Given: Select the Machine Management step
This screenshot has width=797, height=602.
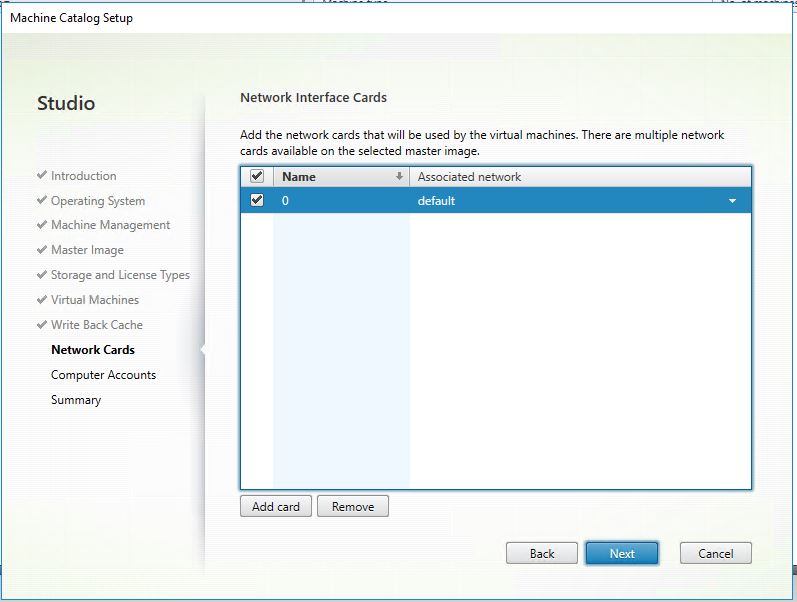Looking at the screenshot, I should tap(110, 225).
